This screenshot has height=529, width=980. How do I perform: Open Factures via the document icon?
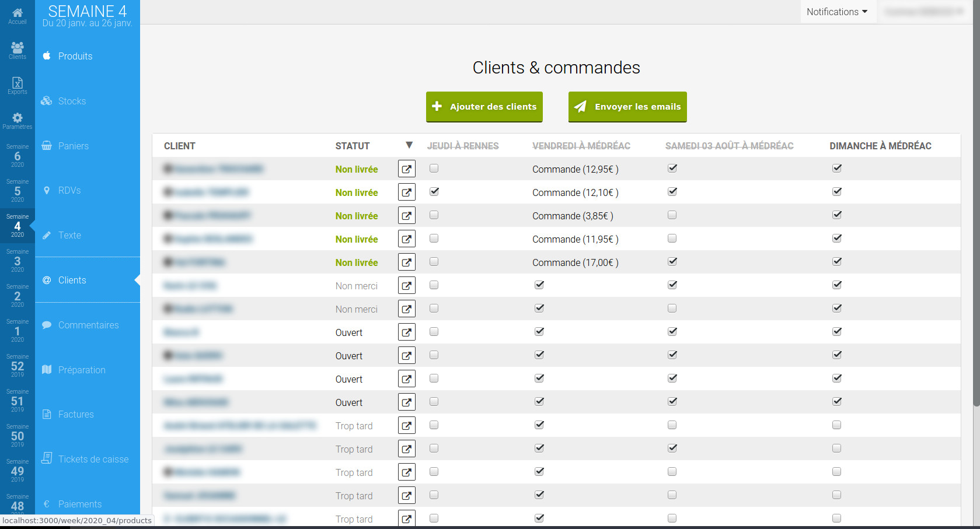[x=46, y=414]
